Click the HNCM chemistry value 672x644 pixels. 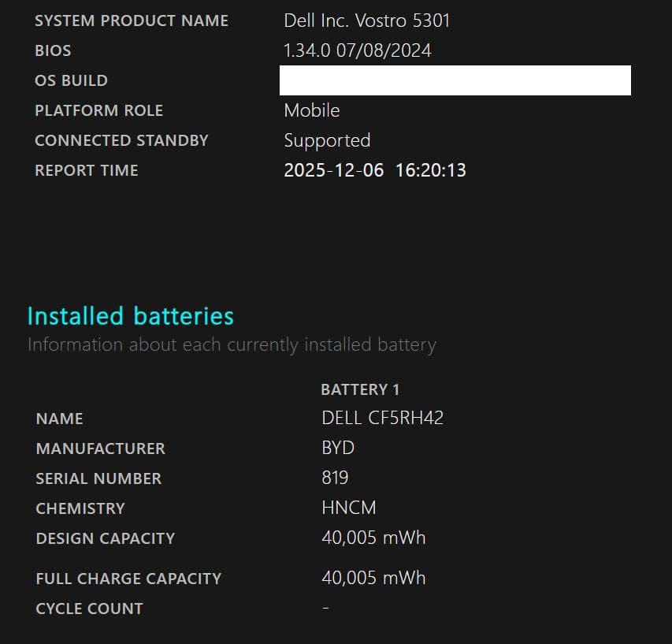[x=347, y=508]
